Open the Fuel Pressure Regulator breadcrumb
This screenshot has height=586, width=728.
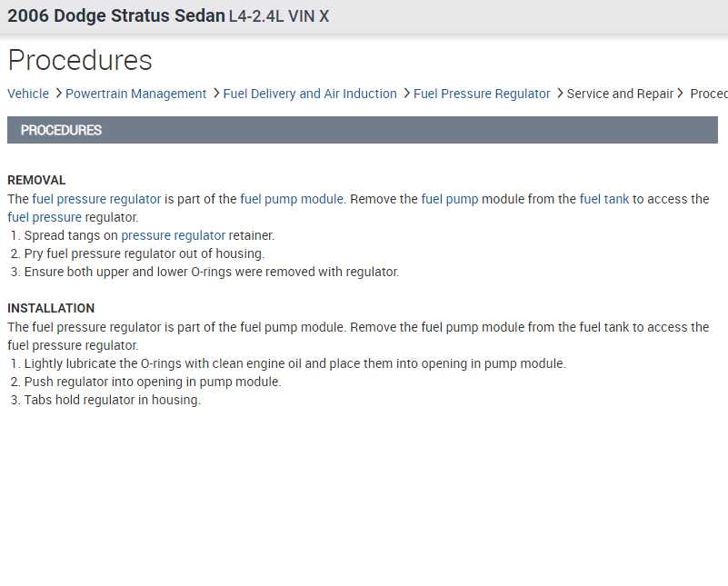click(482, 94)
